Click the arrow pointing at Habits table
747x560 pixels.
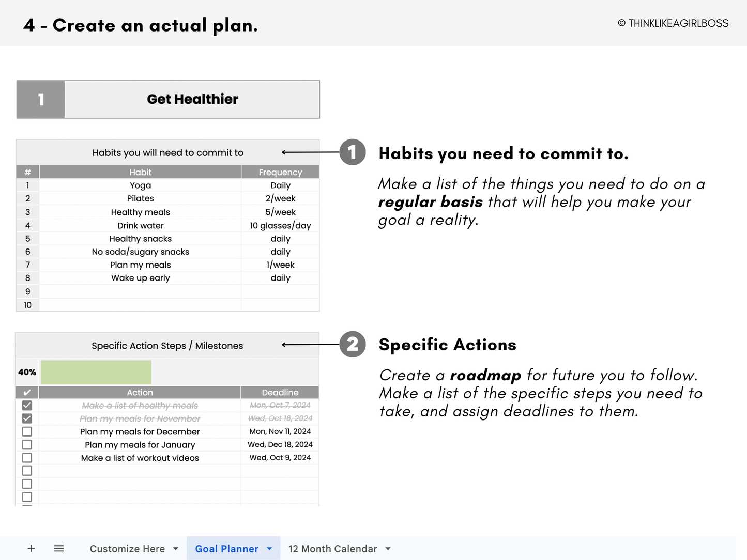coord(308,152)
